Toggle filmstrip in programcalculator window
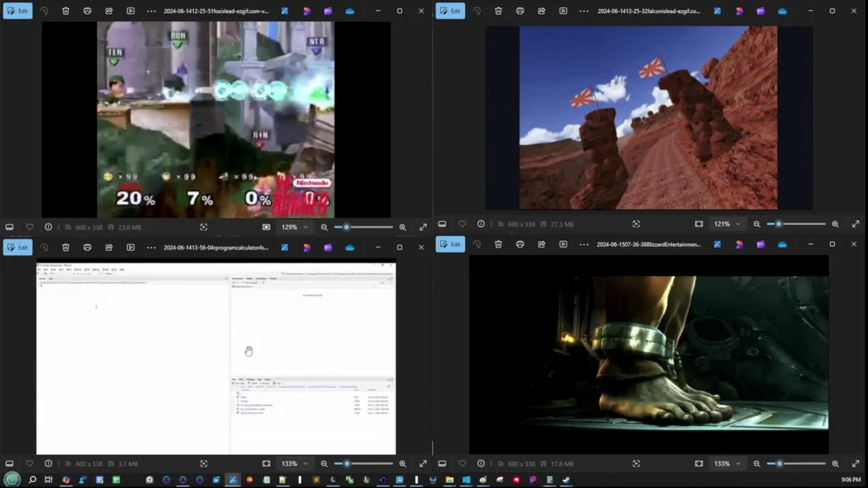Viewport: 868px width, 488px height. tap(9, 464)
